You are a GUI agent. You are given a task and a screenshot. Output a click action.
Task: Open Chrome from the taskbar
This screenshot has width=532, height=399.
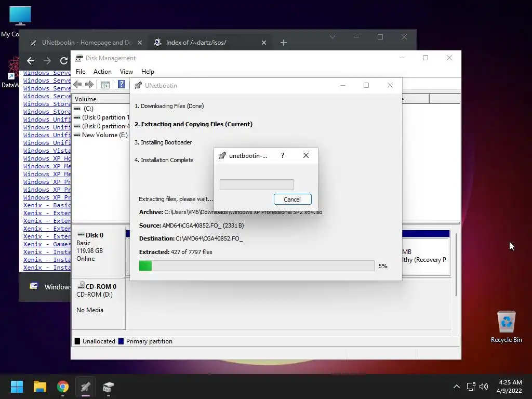coord(63,387)
